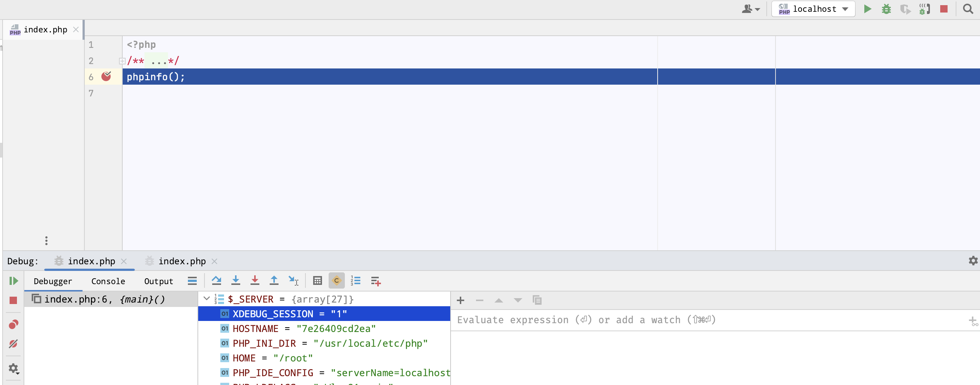980x385 pixels.
Task: Start Listening for PHP Debug Connections
Action: point(924,9)
